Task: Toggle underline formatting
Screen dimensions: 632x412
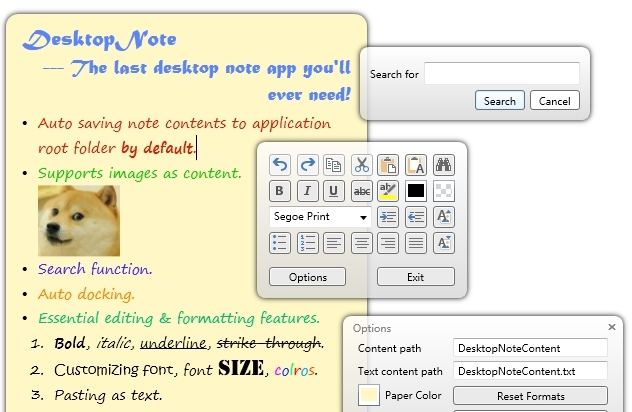Action: click(x=334, y=191)
